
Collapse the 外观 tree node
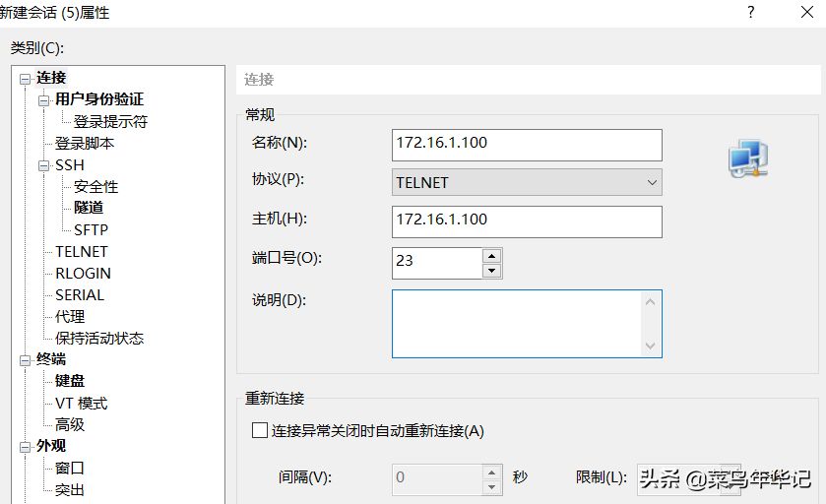[x=26, y=447]
